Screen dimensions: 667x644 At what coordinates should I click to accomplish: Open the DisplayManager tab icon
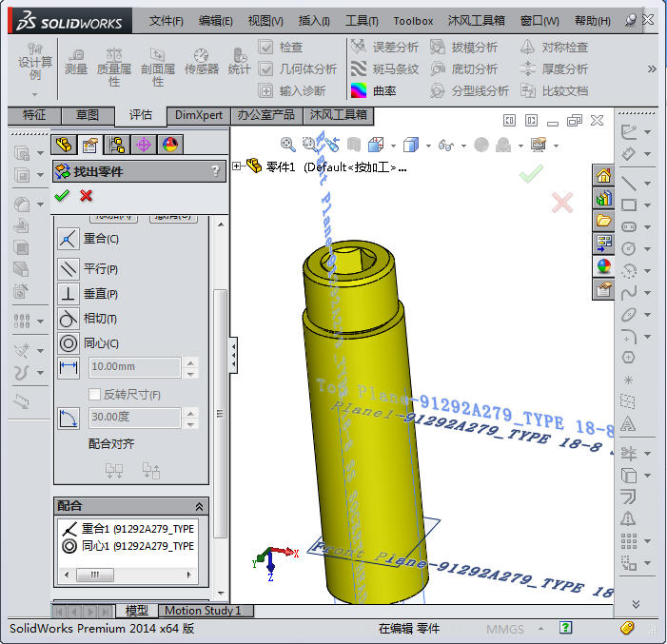(170, 145)
